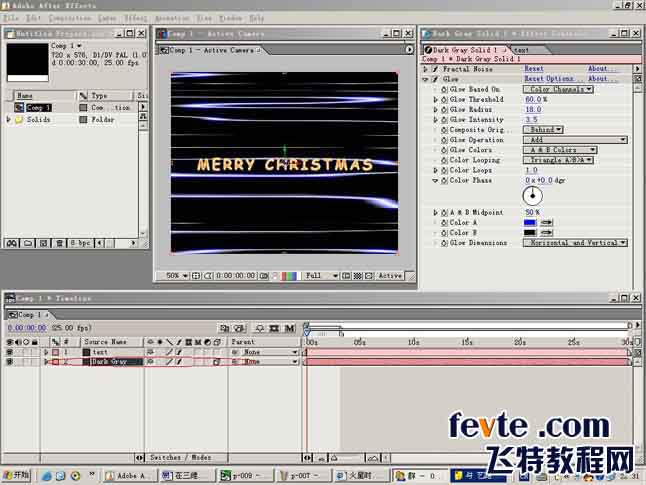Collapse the Glow effect
The image size is (646, 485).
pyautogui.click(x=426, y=79)
